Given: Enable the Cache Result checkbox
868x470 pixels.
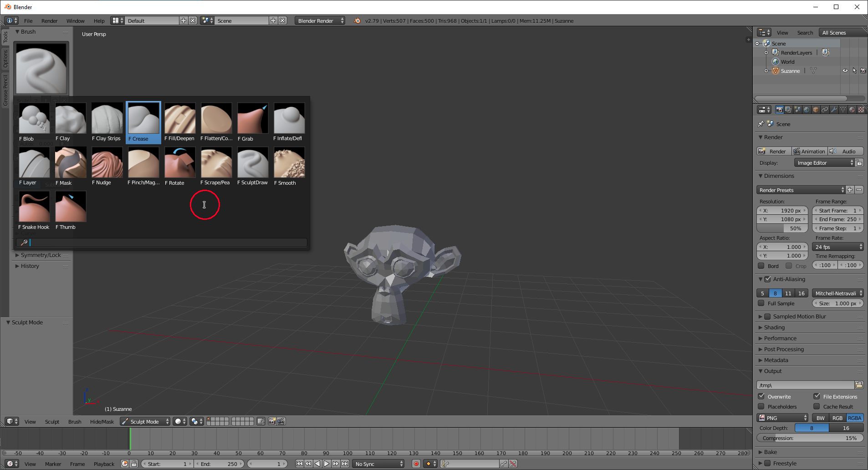Looking at the screenshot, I should 817,406.
